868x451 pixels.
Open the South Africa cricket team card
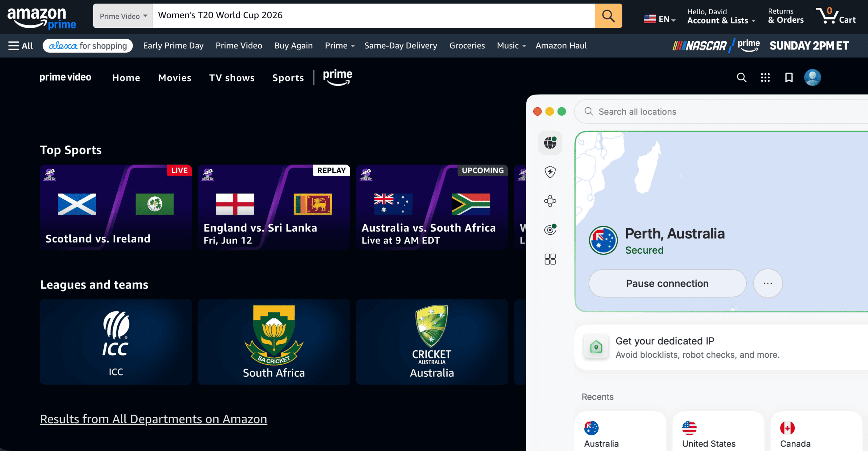274,342
